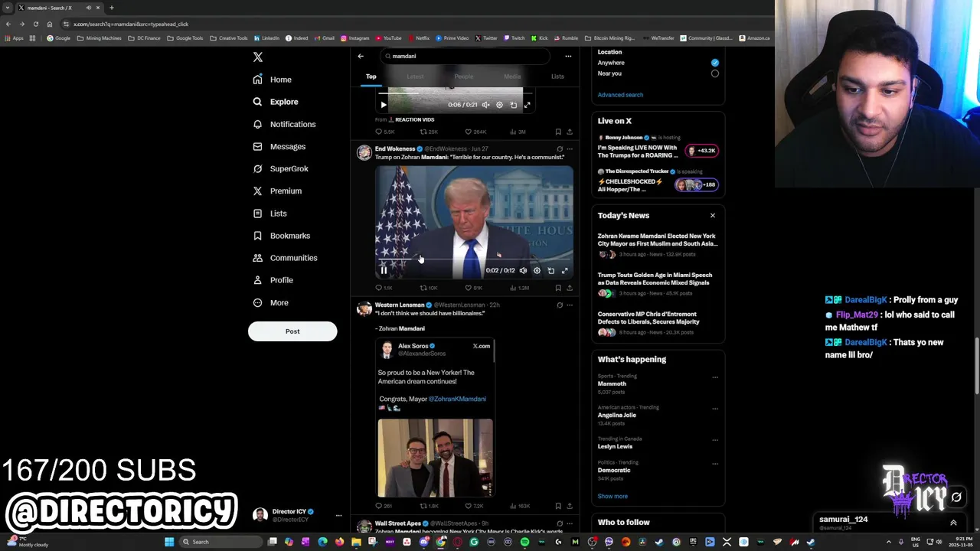Image resolution: width=980 pixels, height=551 pixels.
Task: Pause the Trump video
Action: [384, 270]
